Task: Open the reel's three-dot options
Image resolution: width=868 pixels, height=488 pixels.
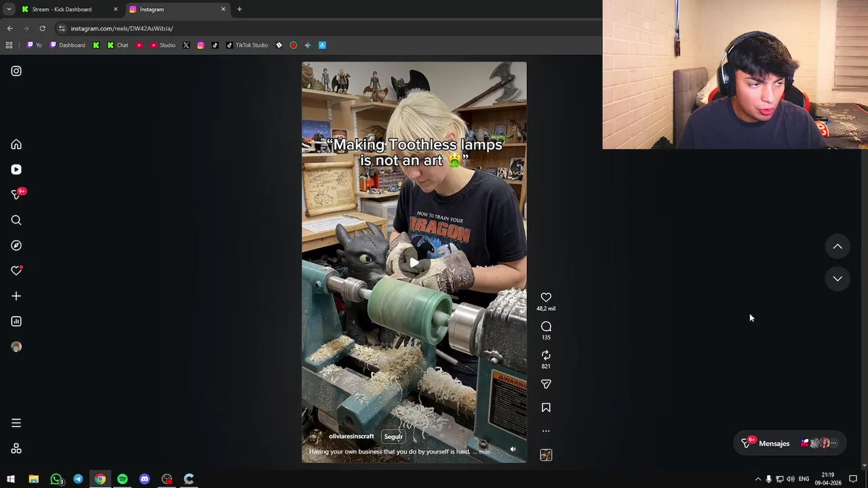Action: tap(546, 431)
